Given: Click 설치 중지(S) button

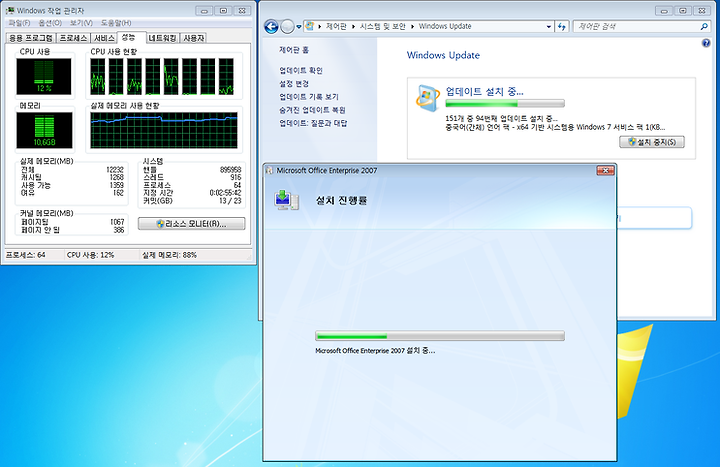Looking at the screenshot, I should (x=652, y=142).
